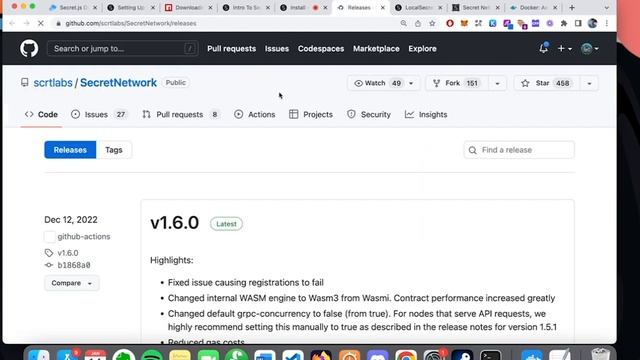This screenshot has height=360, width=640.
Task: Click the Star count 458
Action: point(562,83)
